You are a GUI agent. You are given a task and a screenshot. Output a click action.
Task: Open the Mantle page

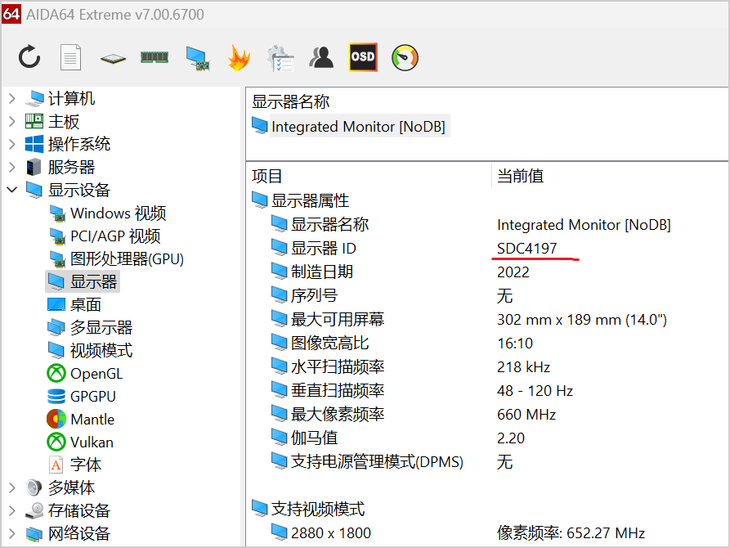click(92, 419)
